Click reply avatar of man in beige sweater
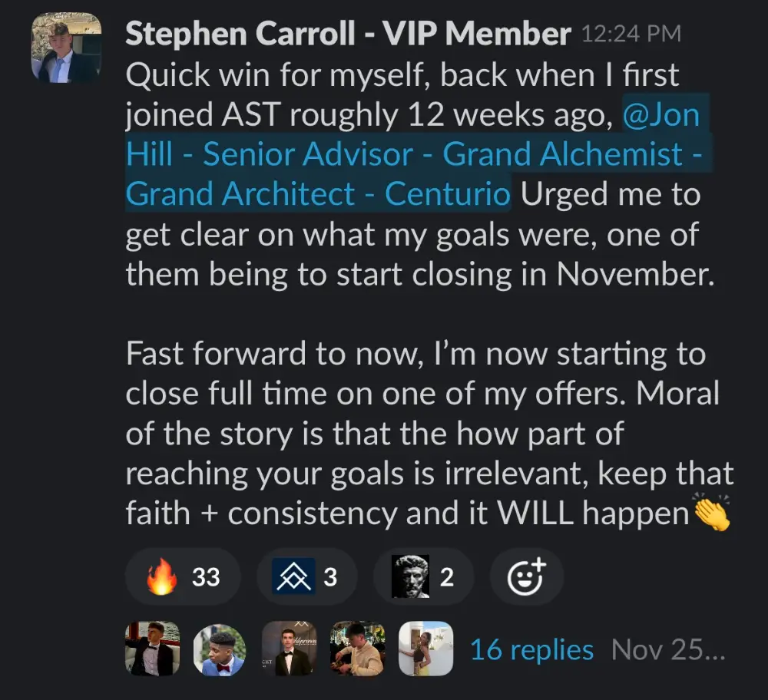This screenshot has width=768, height=700. [x=357, y=649]
